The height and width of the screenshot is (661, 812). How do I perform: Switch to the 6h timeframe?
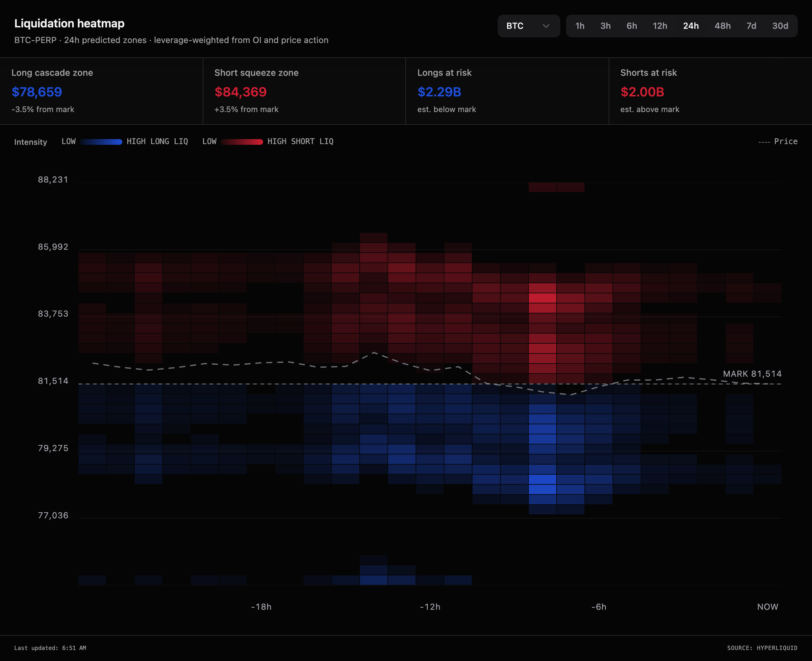pyautogui.click(x=632, y=26)
